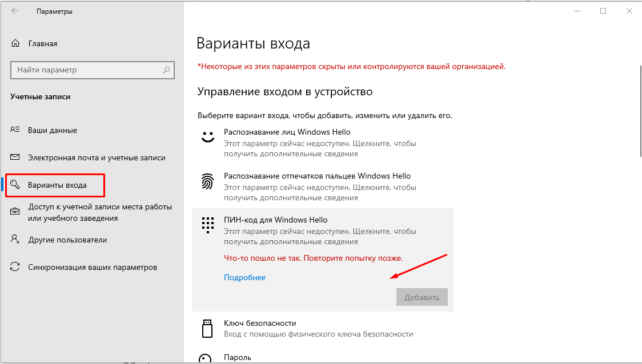Click the vertical scrollbar thumb

pyautogui.click(x=640, y=111)
